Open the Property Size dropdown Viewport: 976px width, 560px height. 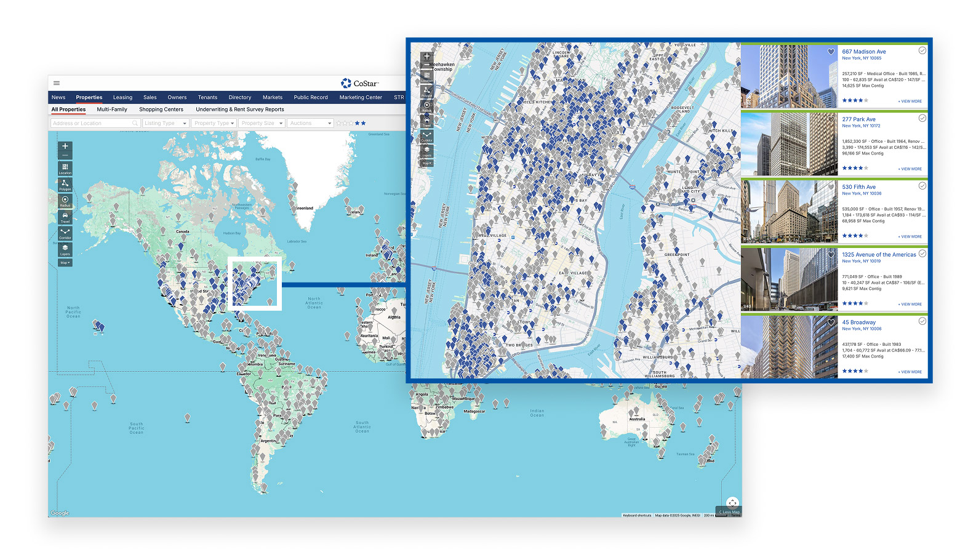[x=262, y=123]
